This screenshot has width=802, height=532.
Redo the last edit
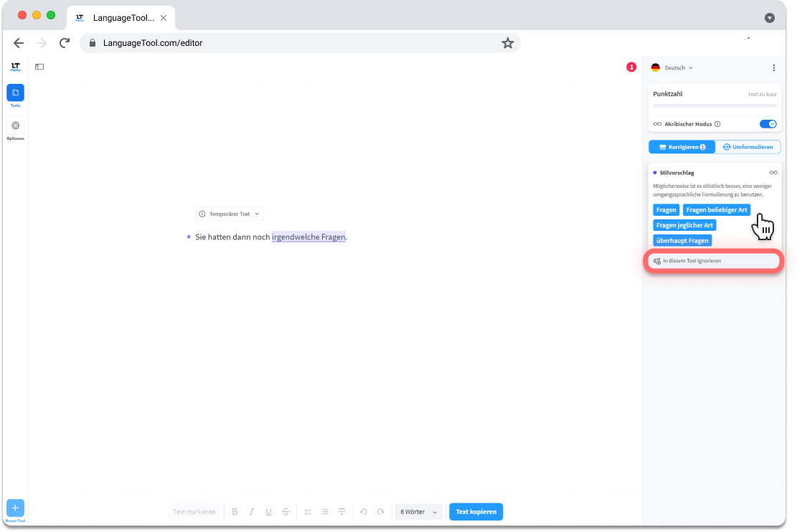click(x=380, y=511)
